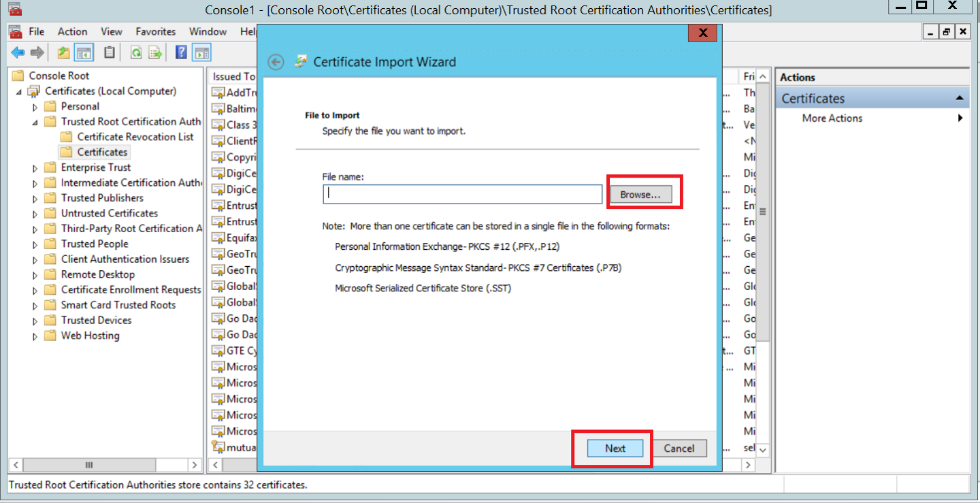Image resolution: width=980 pixels, height=503 pixels.
Task: Click the Export List toolbar icon
Action: point(155,53)
